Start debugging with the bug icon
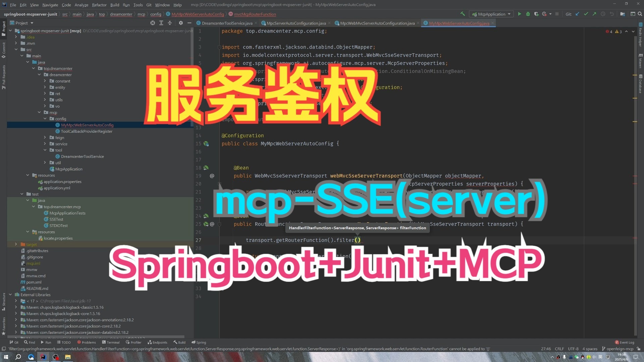This screenshot has height=362, width=644. 528,14
